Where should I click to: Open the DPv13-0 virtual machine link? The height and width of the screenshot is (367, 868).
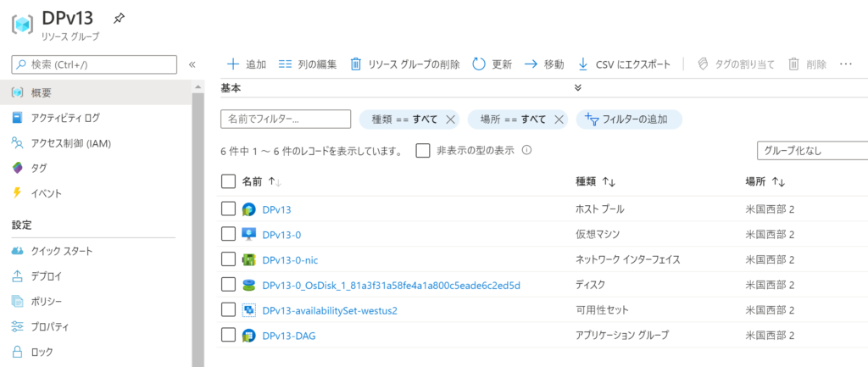point(281,235)
